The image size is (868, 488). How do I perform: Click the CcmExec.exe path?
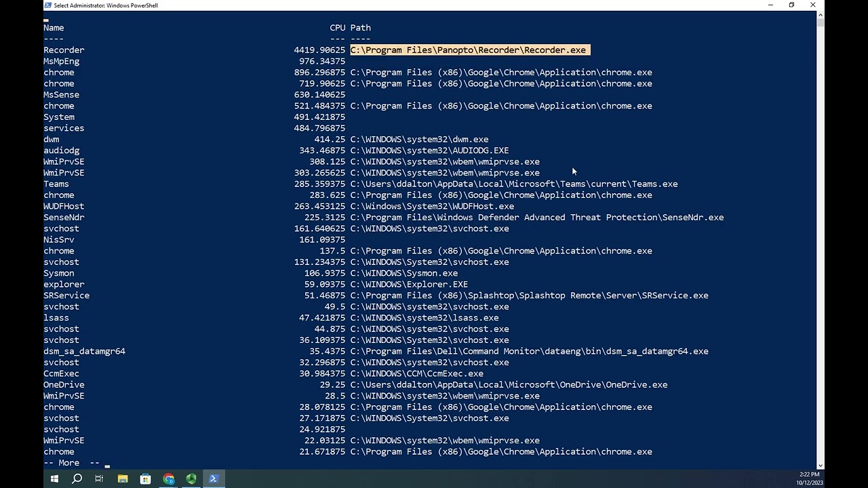click(x=416, y=373)
